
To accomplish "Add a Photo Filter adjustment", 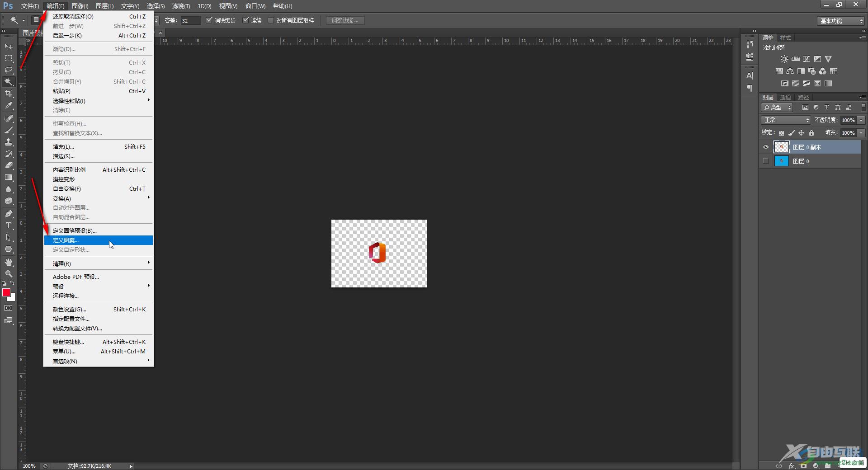I will pyautogui.click(x=811, y=71).
